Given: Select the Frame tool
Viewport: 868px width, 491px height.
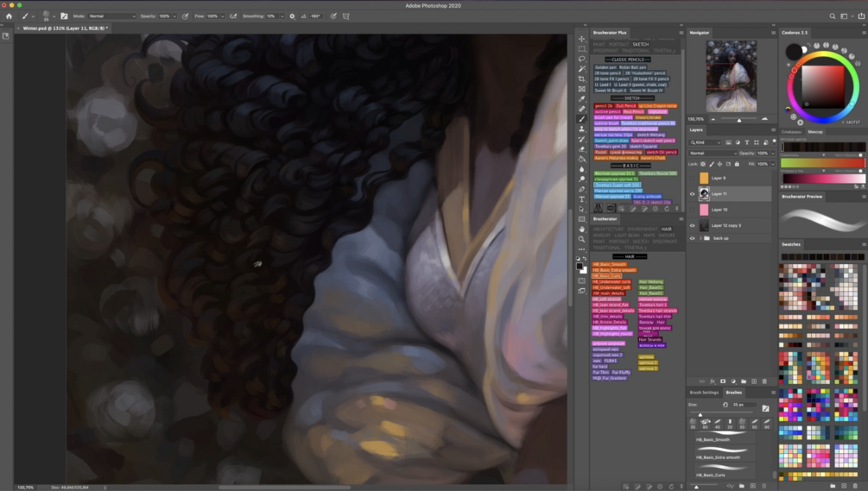Looking at the screenshot, I should pos(582,89).
